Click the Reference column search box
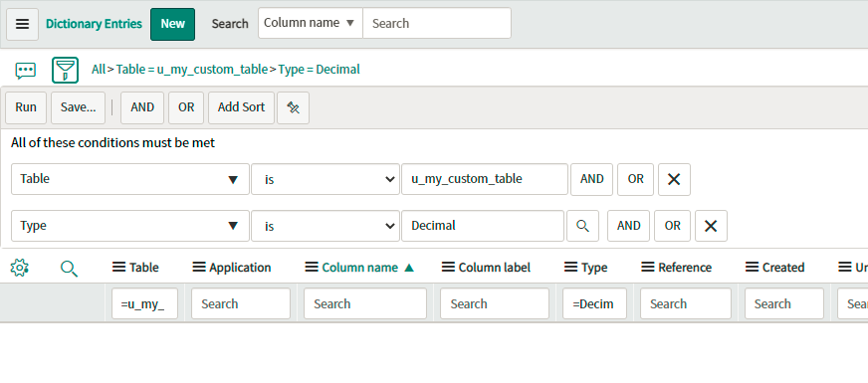Image resolution: width=868 pixels, height=383 pixels. click(685, 303)
